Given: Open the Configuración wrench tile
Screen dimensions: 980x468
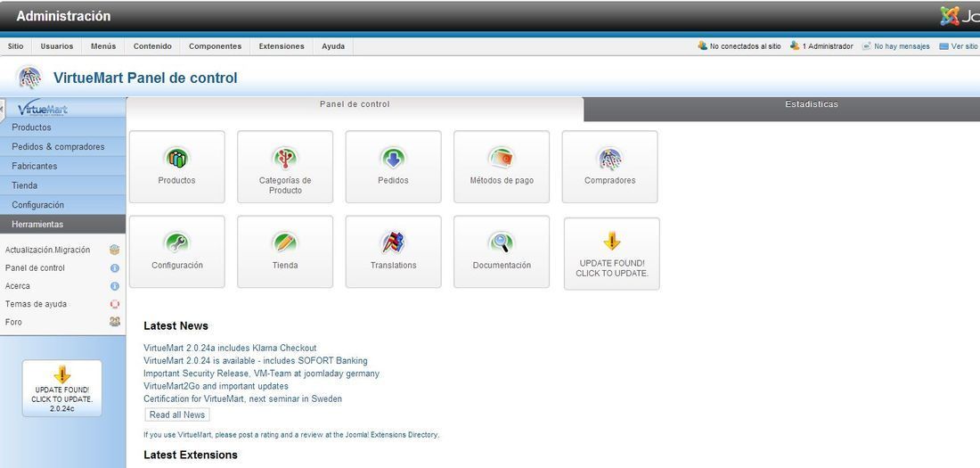Looking at the screenshot, I should [177, 251].
